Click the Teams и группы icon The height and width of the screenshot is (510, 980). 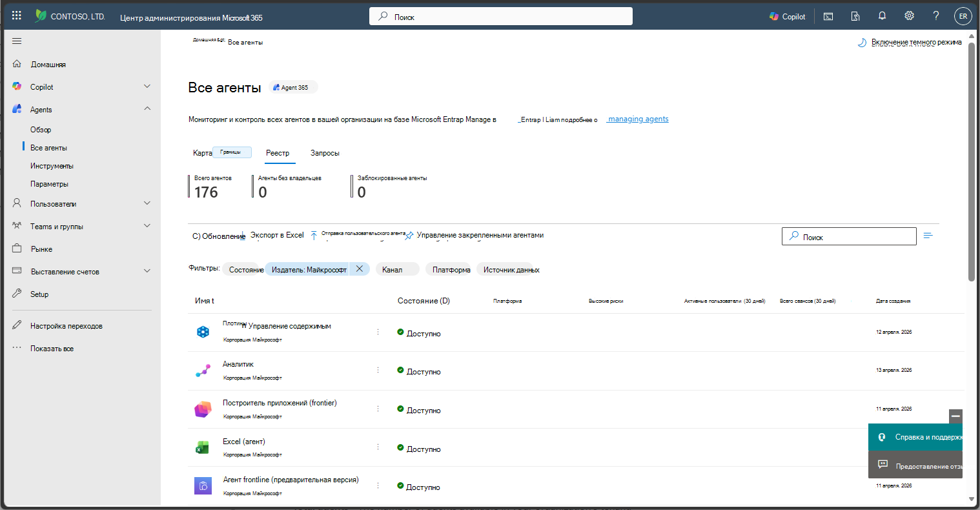pos(17,226)
